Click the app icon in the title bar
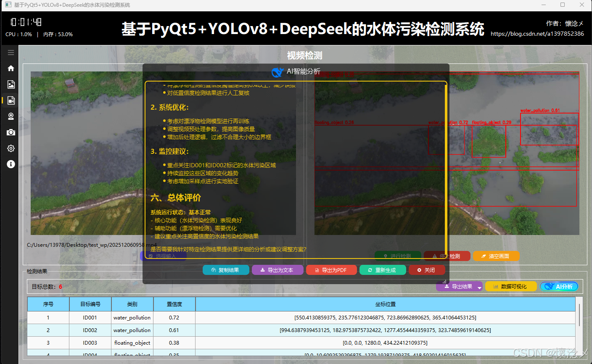 (8, 5)
